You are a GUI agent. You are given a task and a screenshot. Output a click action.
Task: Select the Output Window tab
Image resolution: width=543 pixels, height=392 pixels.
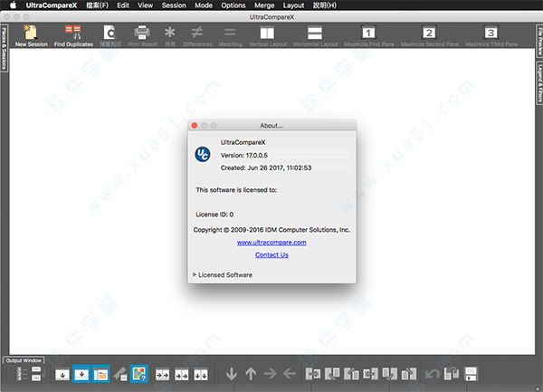tap(24, 360)
